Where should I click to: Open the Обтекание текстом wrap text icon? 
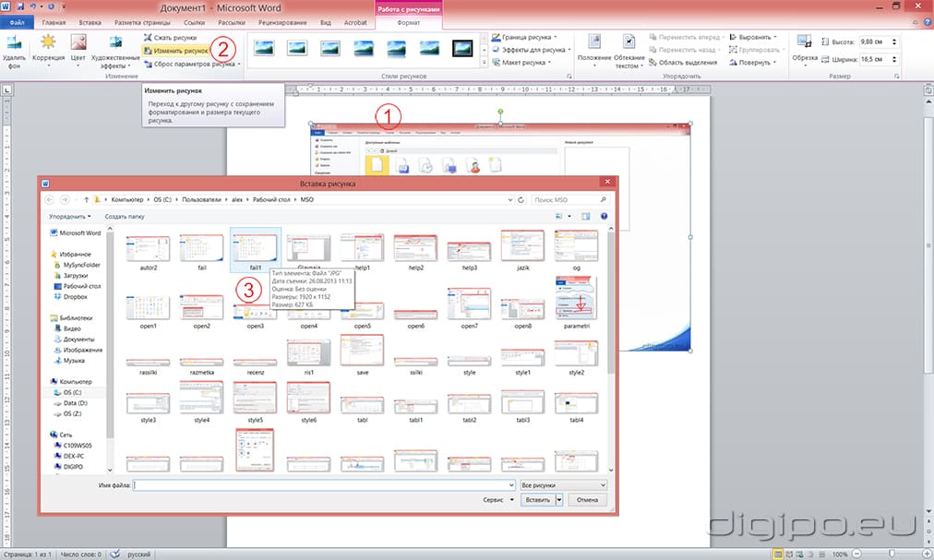[x=629, y=43]
